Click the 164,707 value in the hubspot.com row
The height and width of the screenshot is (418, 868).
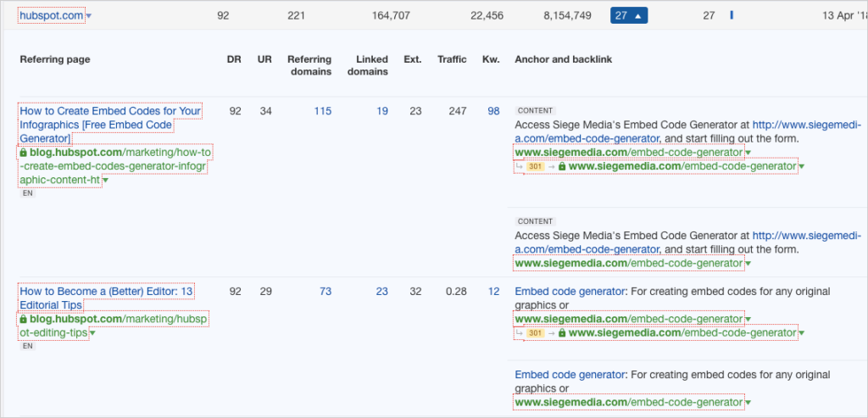pyautogui.click(x=392, y=16)
